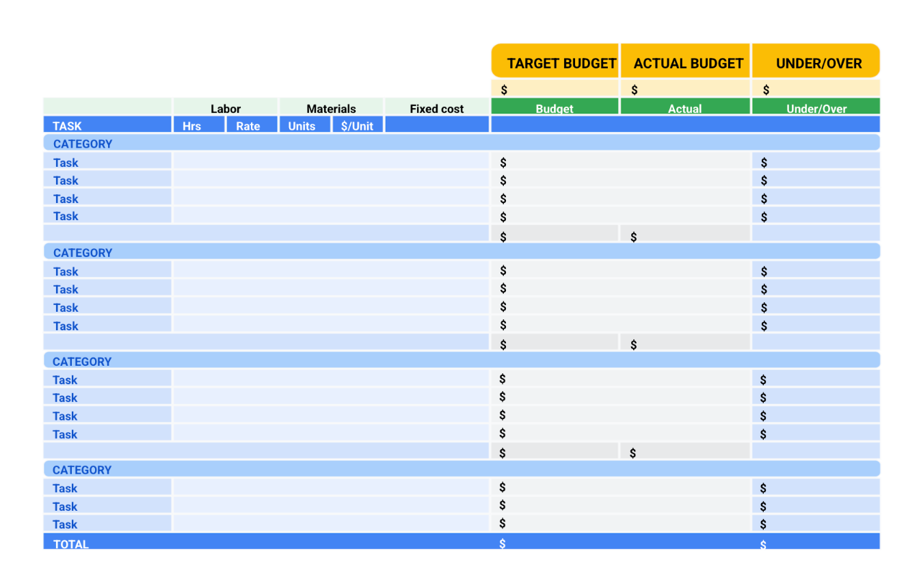Click the Units subheader cell
906x588 pixels.
click(305, 126)
